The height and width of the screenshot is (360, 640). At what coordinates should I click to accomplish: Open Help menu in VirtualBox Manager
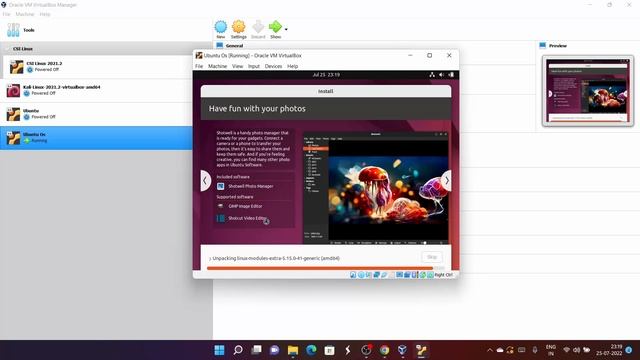[x=45, y=14]
